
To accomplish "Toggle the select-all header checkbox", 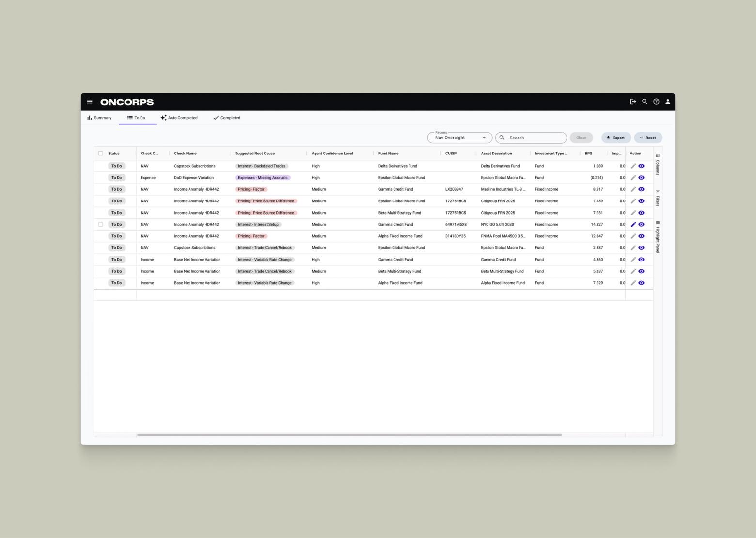I will [101, 154].
